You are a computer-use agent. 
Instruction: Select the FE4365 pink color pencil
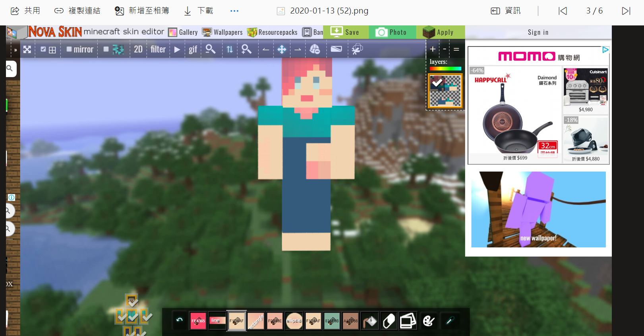click(x=198, y=321)
